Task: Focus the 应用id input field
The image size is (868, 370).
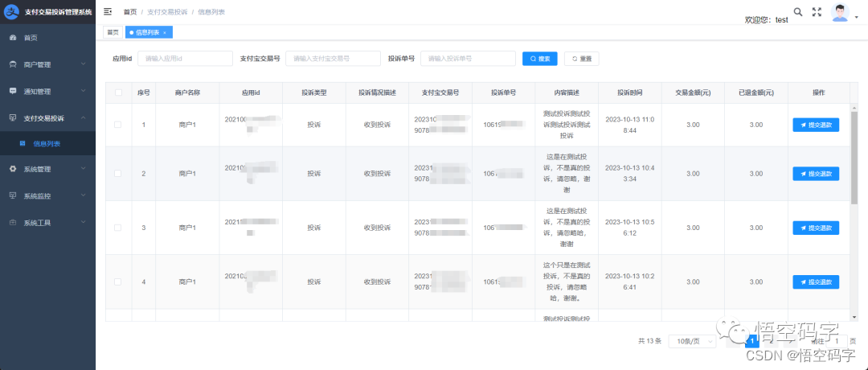Action: [x=185, y=58]
